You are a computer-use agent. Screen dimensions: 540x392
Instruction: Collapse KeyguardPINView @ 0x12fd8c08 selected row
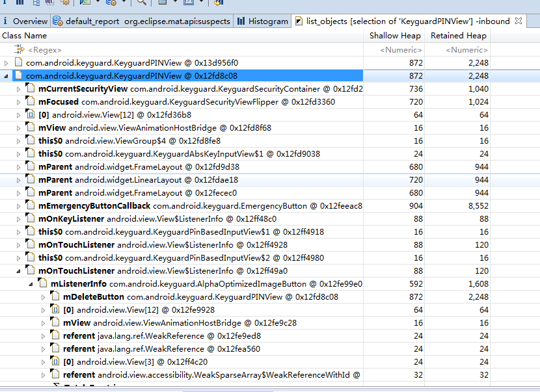coord(6,76)
